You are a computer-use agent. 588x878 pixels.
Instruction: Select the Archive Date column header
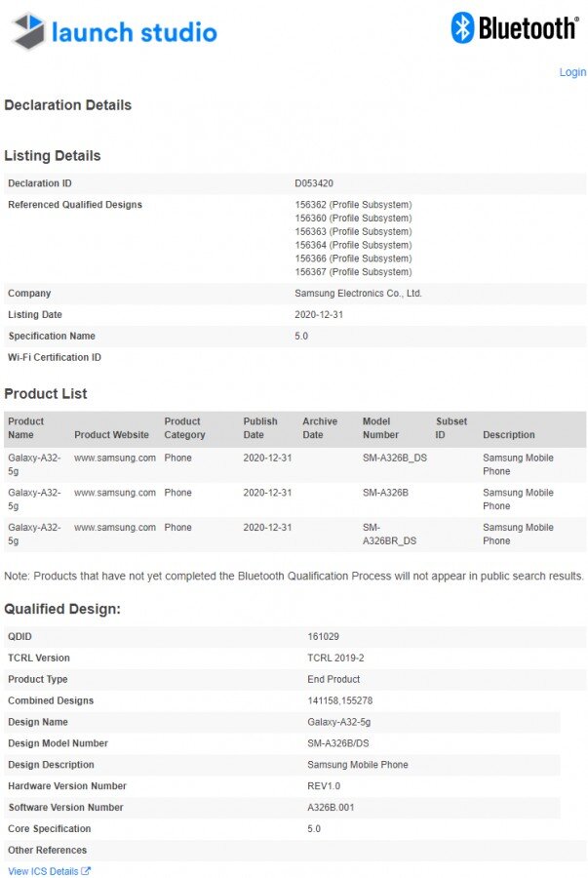pos(320,428)
